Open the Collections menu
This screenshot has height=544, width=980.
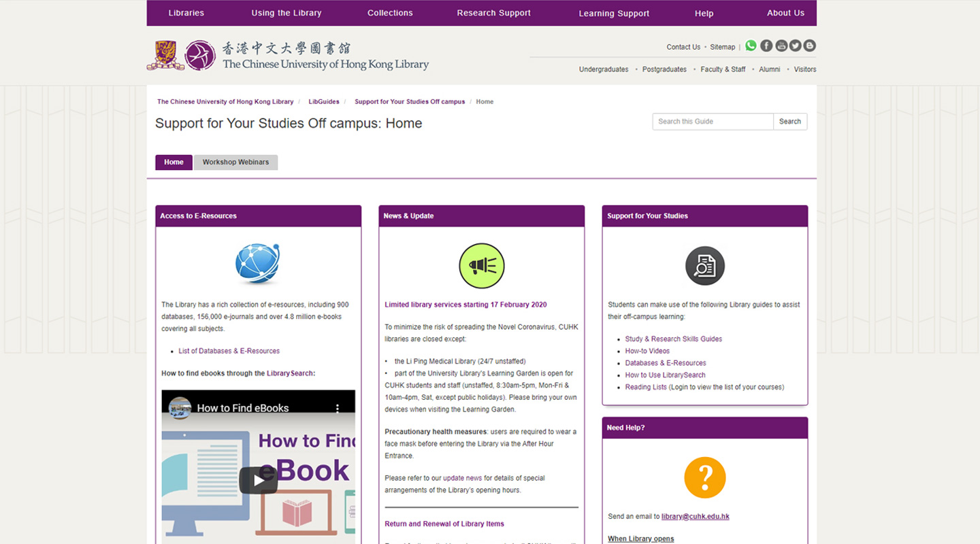[x=390, y=13]
